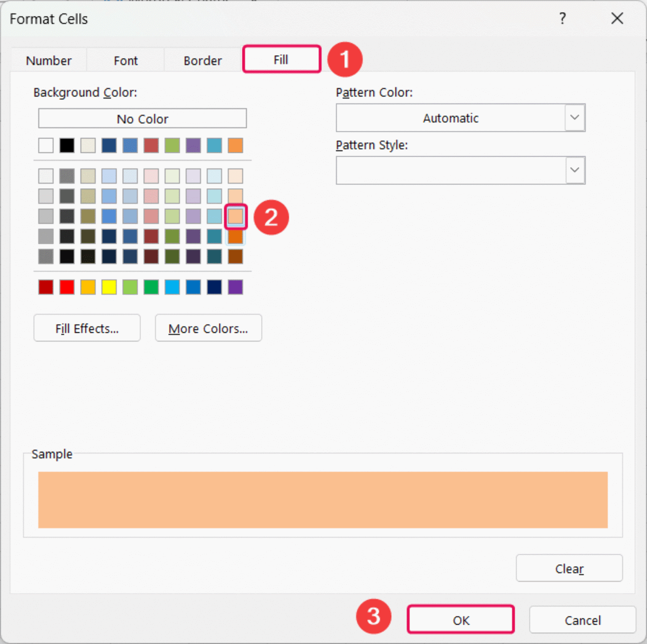Select the Fill tab
647x644 pixels.
(x=281, y=59)
